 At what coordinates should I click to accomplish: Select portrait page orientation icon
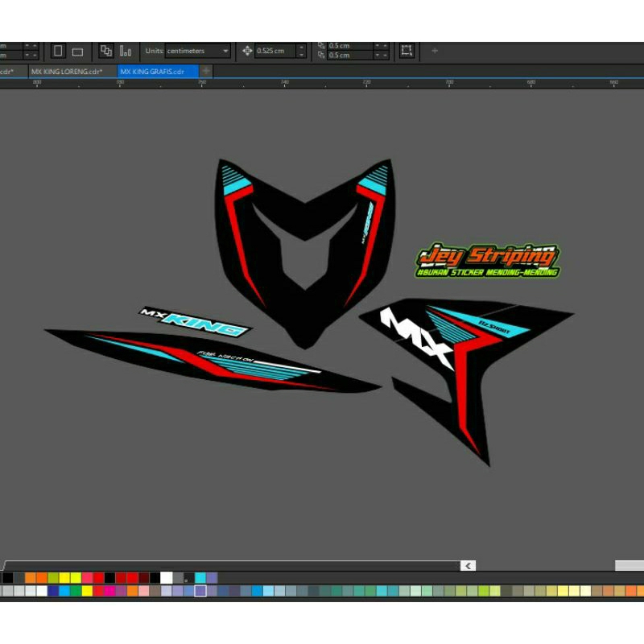[58, 51]
